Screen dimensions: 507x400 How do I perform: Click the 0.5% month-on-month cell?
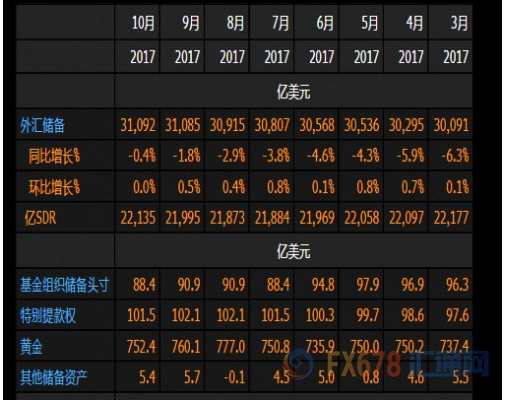[189, 187]
